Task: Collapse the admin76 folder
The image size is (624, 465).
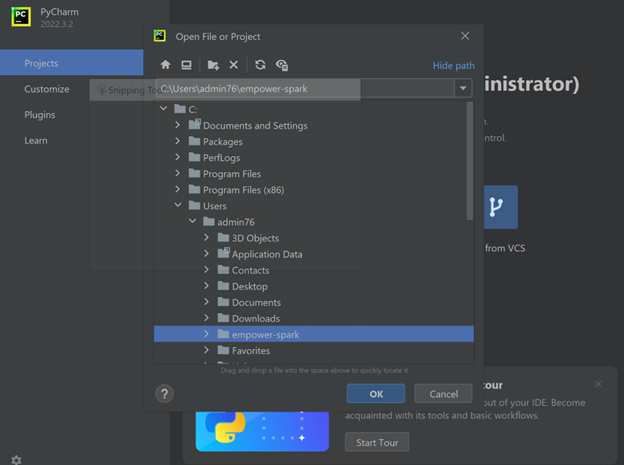Action: point(193,221)
